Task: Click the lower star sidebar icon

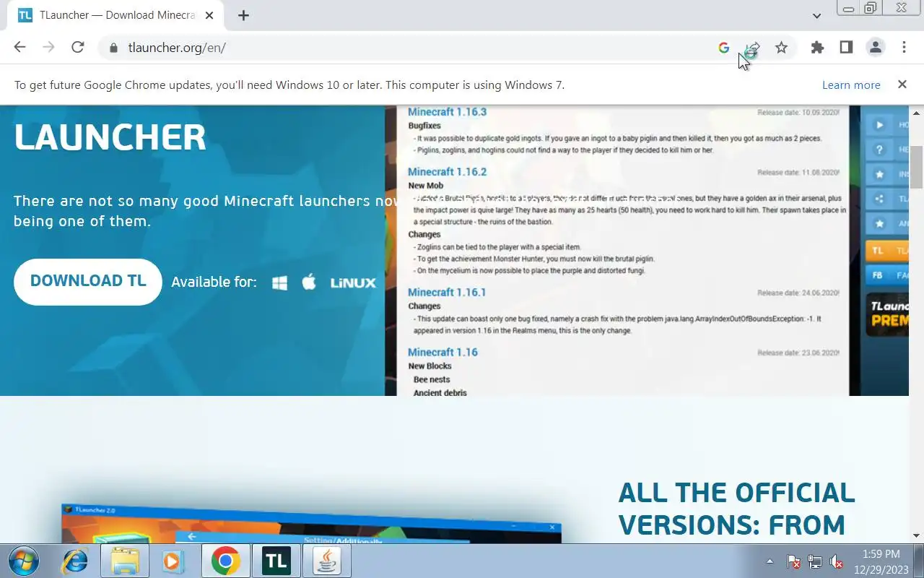Action: coord(879,223)
